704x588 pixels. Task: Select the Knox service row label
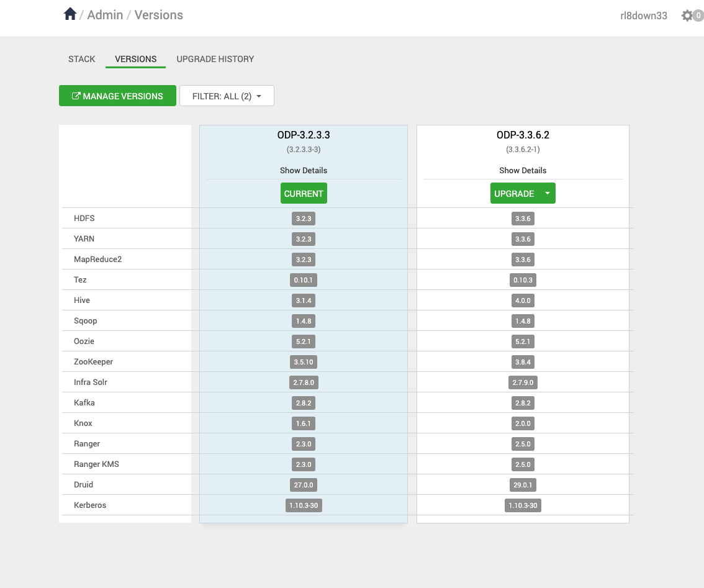(83, 423)
